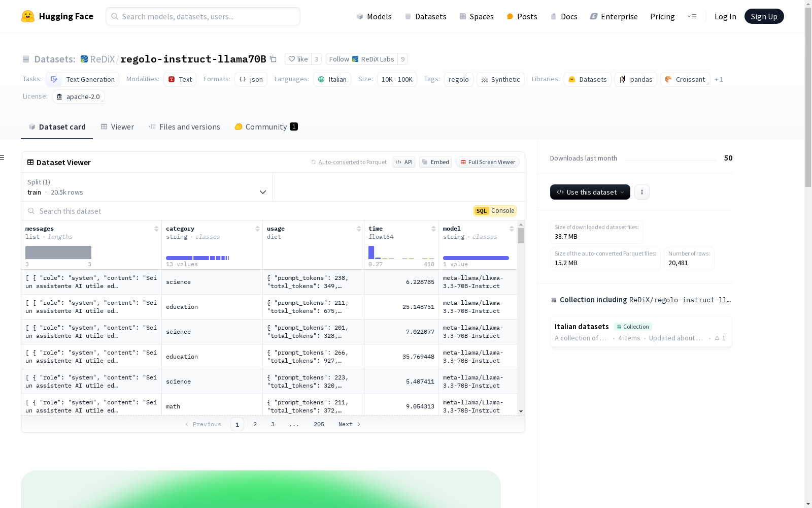
Task: Follow ReDiX Labs
Action: 361,59
